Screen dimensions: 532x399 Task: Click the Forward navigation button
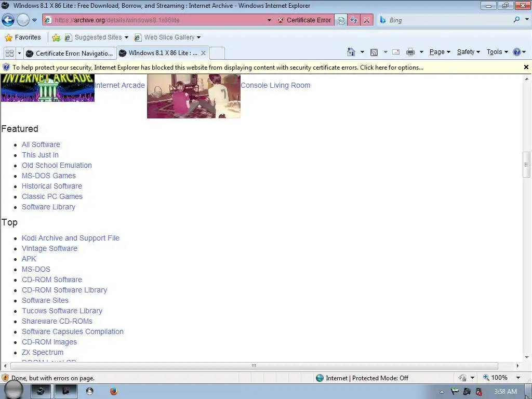(23, 20)
